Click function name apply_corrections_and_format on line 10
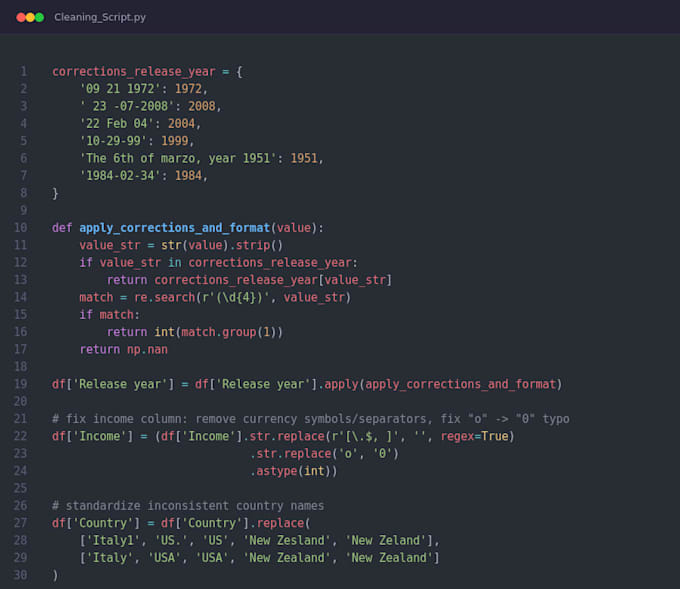This screenshot has width=680, height=589. tap(174, 228)
